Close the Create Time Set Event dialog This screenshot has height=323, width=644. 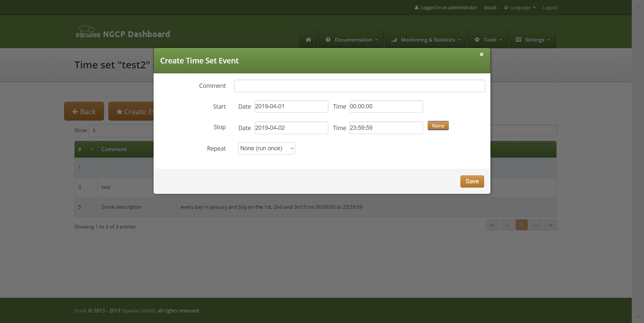482,54
